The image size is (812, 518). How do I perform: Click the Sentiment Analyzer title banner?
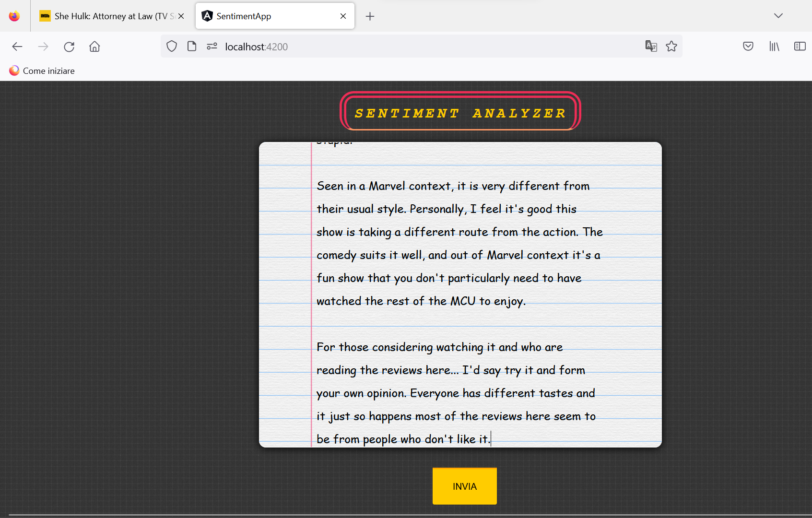[x=460, y=111]
